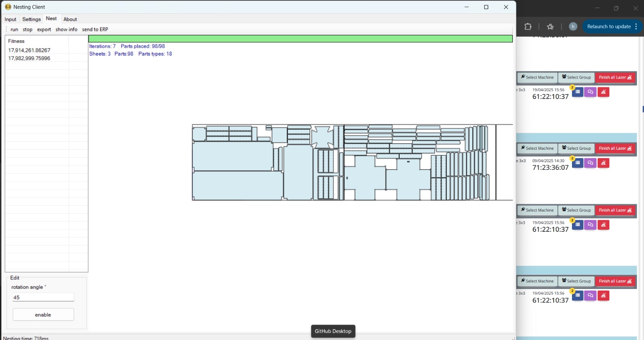Click the Parts types: 18 text
This screenshot has height=340, width=644.
tap(155, 54)
